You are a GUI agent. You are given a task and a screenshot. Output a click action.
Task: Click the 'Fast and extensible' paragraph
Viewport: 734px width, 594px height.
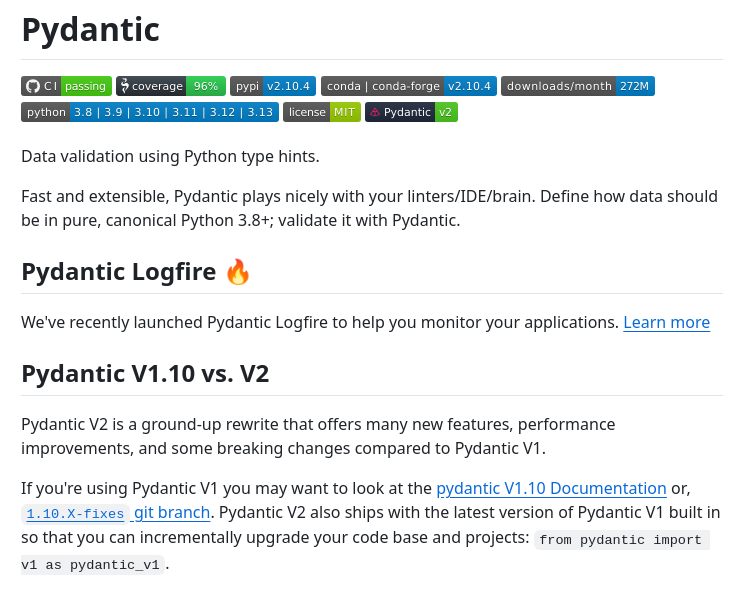coord(370,208)
